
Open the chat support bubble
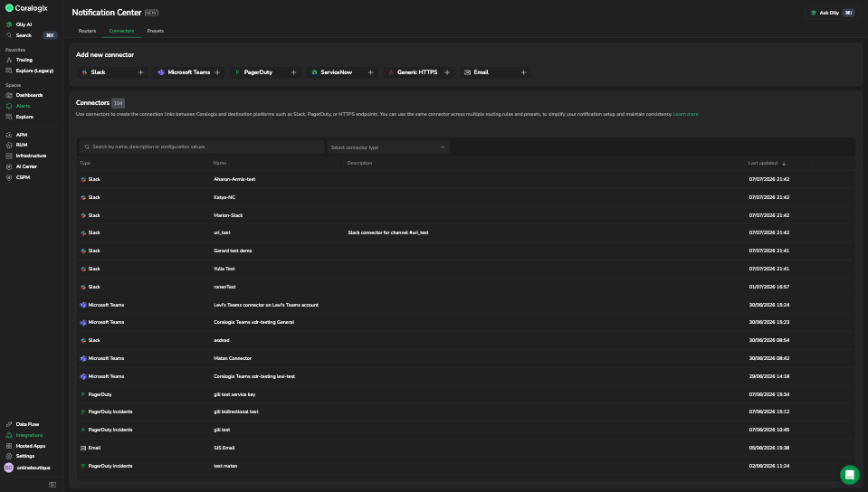(849, 474)
